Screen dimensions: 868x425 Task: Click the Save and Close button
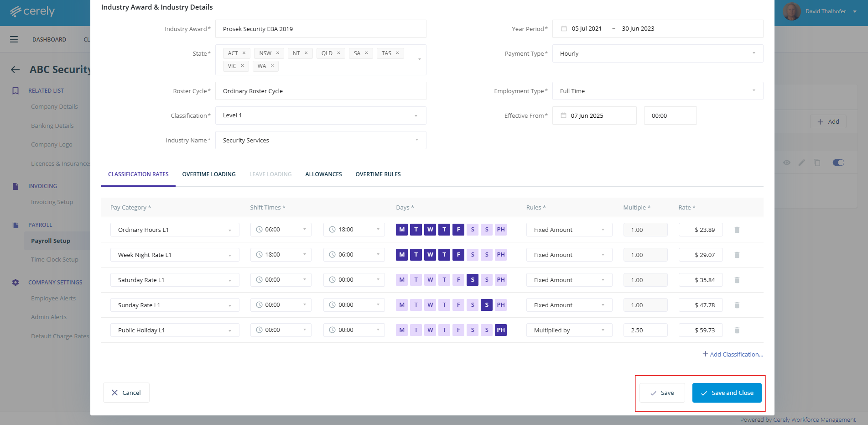[x=727, y=393]
